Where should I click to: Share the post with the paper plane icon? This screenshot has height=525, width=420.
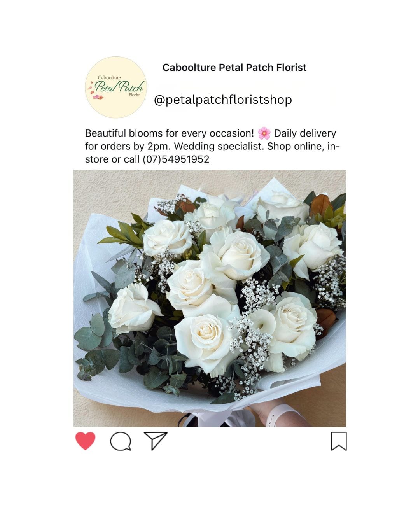[156, 441]
